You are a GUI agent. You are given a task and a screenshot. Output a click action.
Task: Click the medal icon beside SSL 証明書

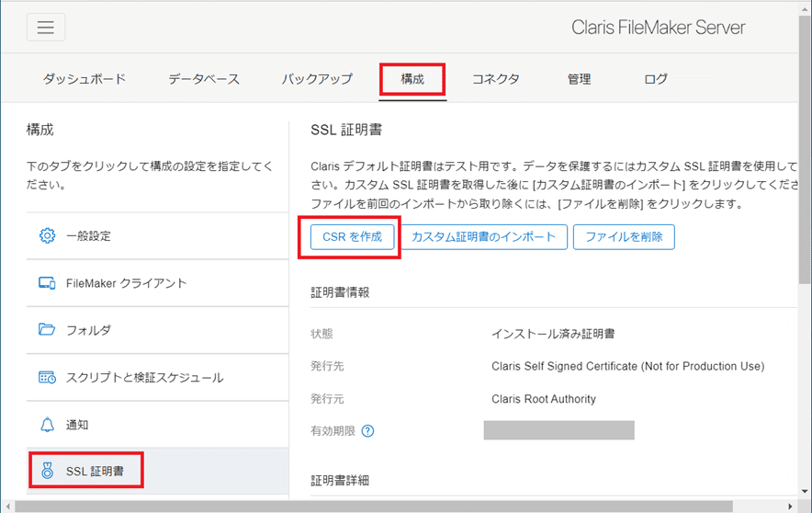click(x=47, y=471)
